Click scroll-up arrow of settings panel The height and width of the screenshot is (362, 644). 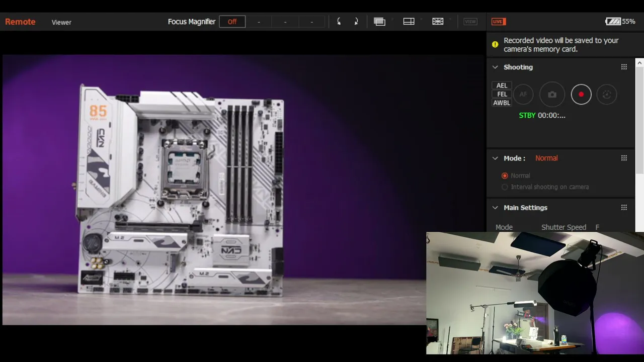click(x=639, y=62)
